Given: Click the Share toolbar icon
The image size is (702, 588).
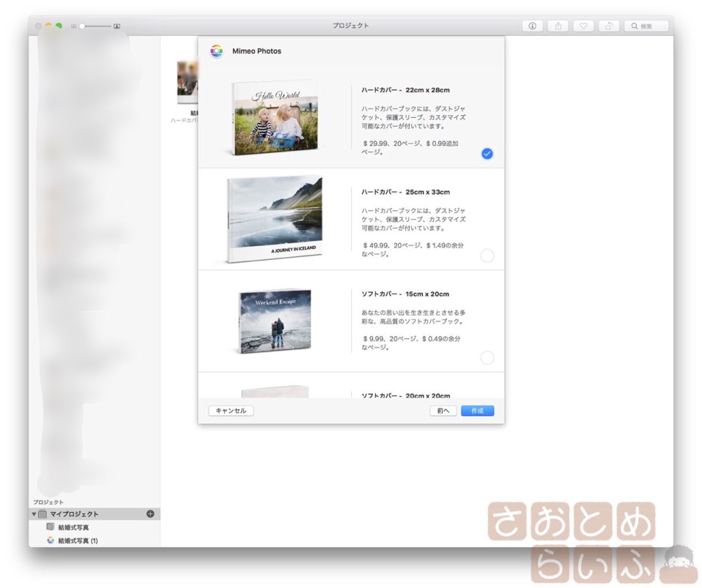Looking at the screenshot, I should 558,26.
